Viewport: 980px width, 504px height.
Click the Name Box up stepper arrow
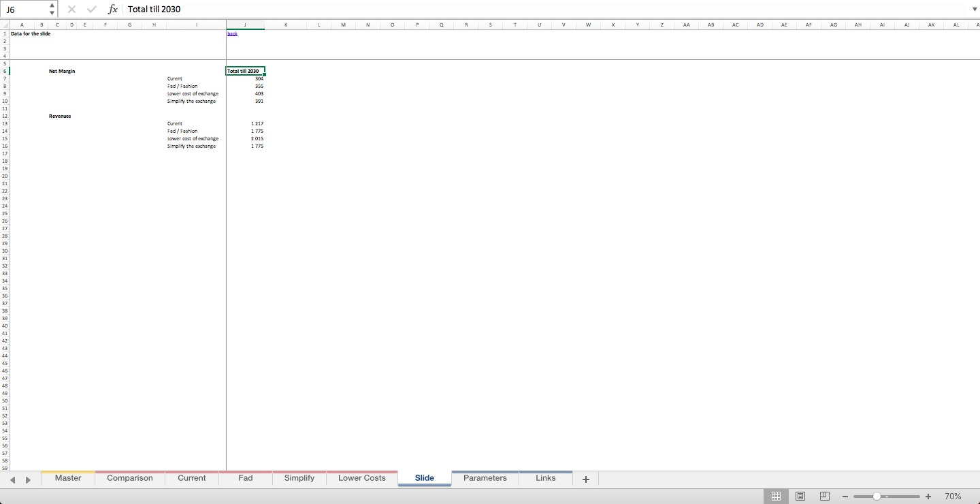[51, 5]
